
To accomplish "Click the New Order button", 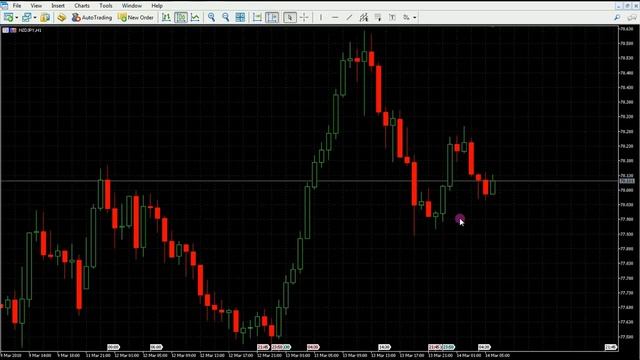I will point(136,17).
